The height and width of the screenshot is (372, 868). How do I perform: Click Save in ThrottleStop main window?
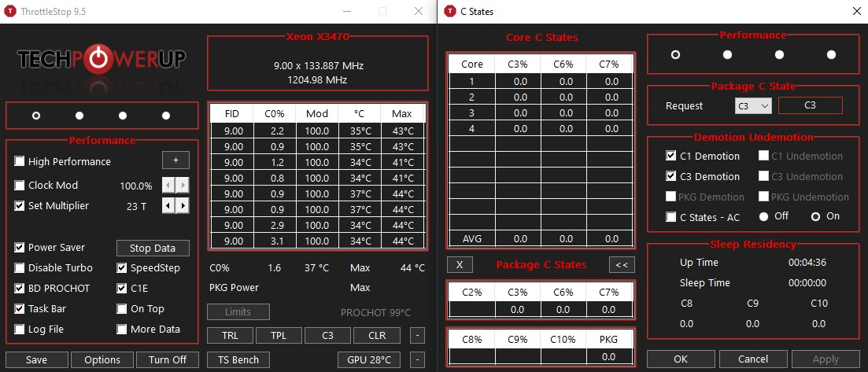36,359
